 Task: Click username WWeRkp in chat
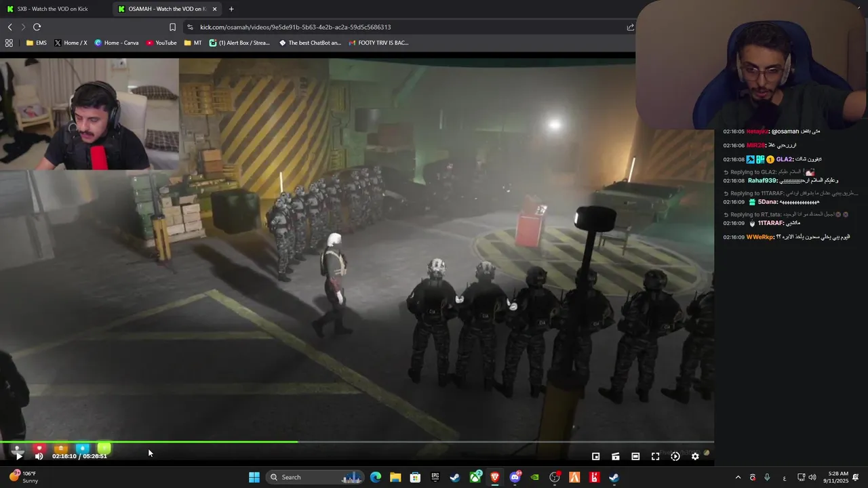click(759, 237)
